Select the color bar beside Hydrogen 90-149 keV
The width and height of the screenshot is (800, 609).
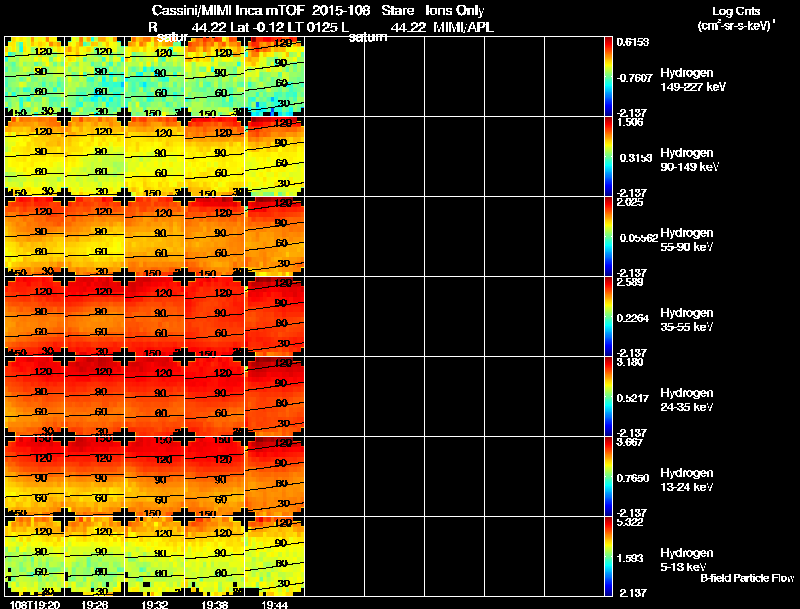pos(608,156)
